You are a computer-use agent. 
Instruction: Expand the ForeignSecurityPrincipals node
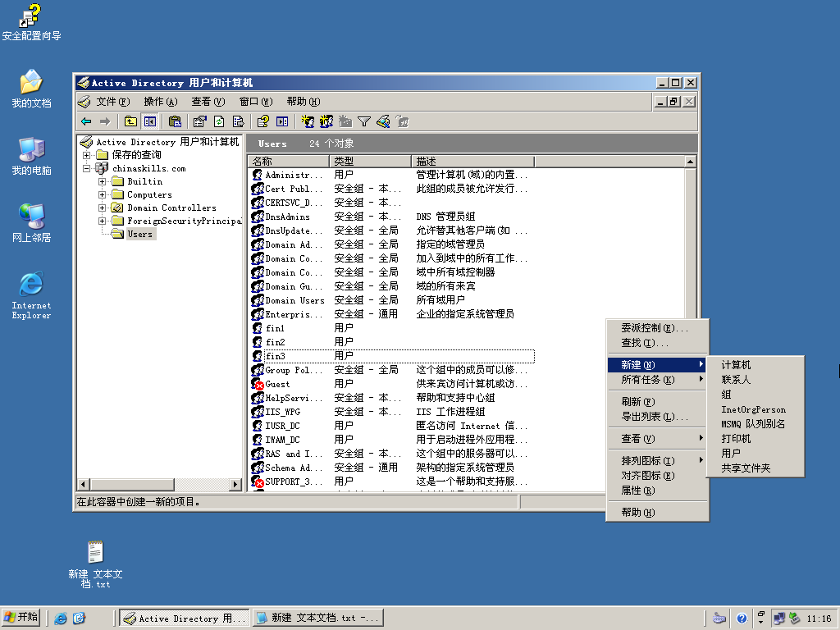coord(102,221)
